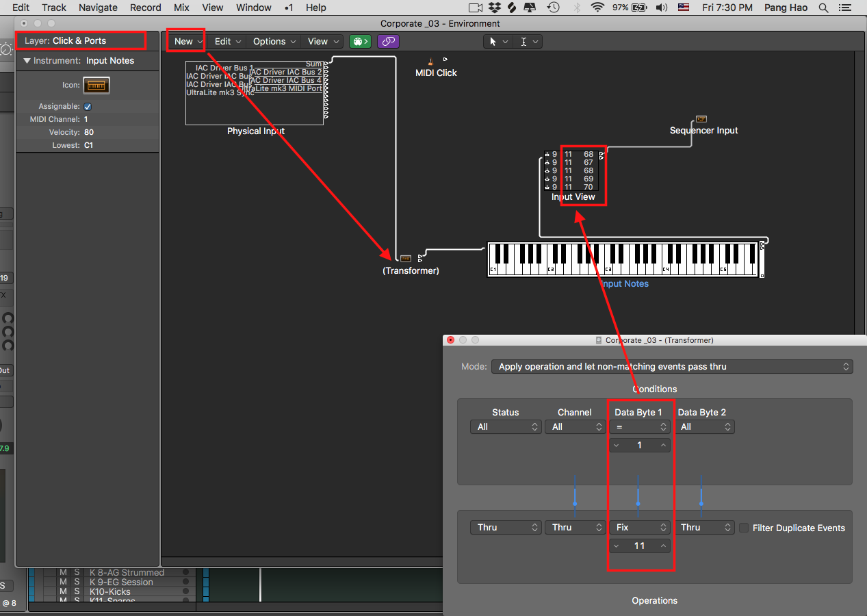Click the green MIDI palette color button
This screenshot has width=867, height=616.
click(359, 41)
